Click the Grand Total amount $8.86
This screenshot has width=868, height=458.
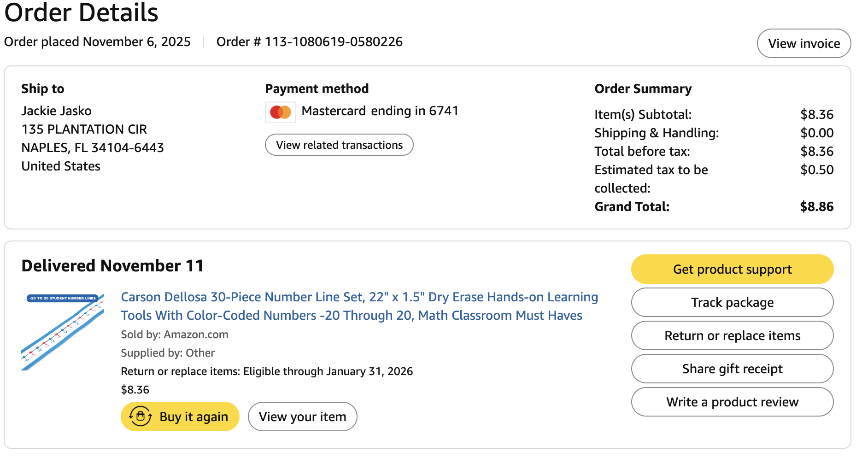[x=816, y=207]
